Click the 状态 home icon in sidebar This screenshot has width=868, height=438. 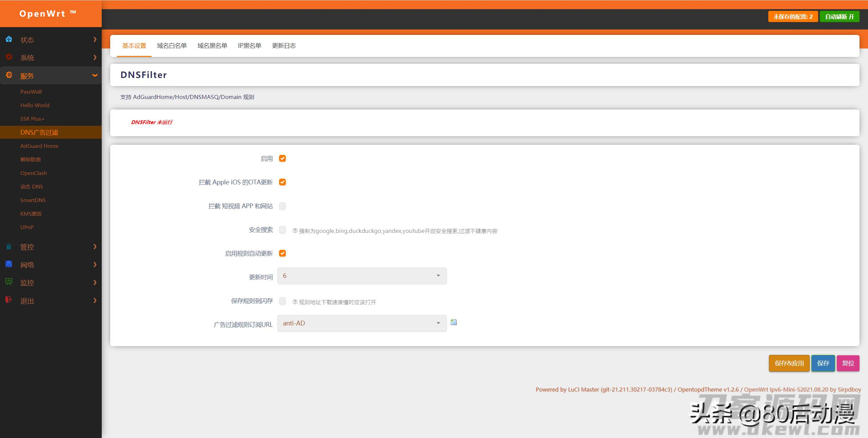coord(9,39)
